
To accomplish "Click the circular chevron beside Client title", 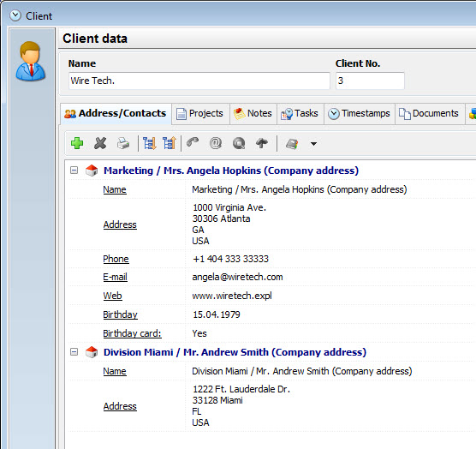I will pos(15,15).
